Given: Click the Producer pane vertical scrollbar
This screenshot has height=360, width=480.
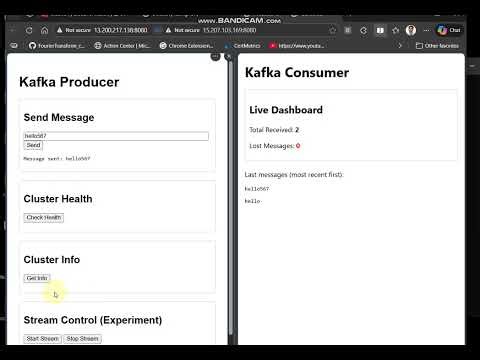Looking at the screenshot, I should pyautogui.click(x=231, y=197).
